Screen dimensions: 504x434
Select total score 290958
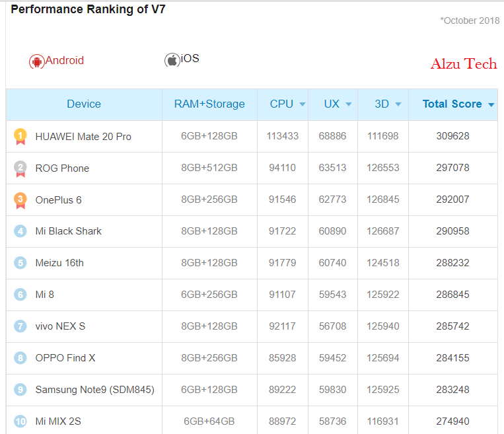452,231
